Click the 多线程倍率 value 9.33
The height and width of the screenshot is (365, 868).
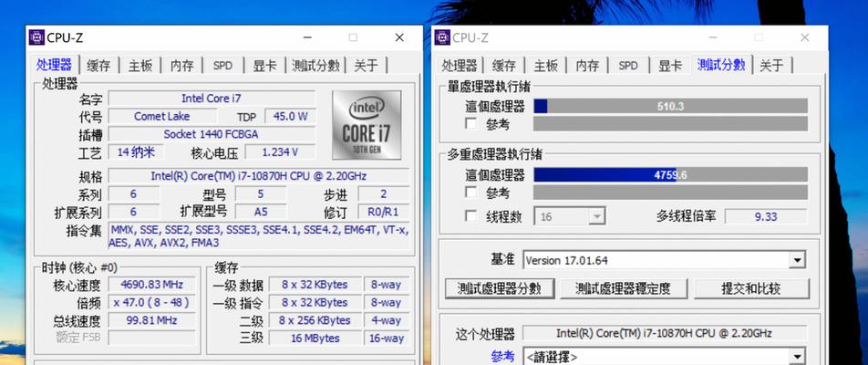tap(766, 216)
